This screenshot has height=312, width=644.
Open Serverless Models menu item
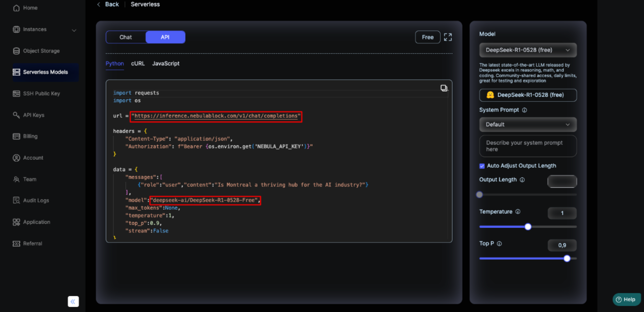click(x=45, y=72)
